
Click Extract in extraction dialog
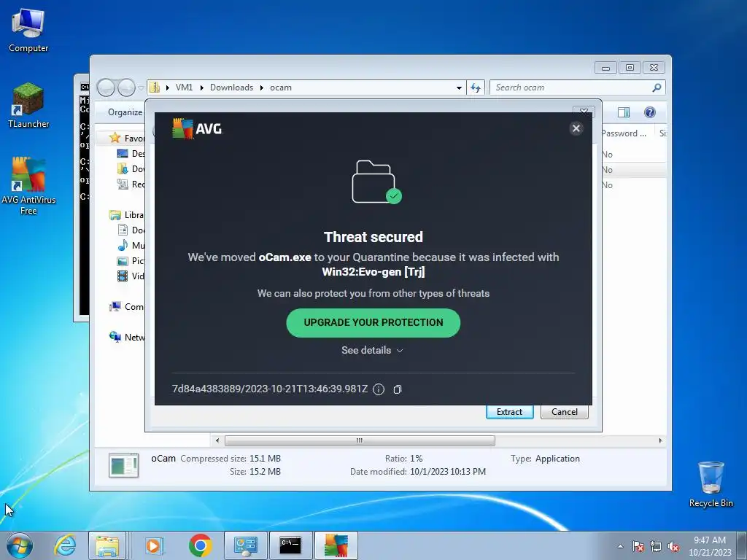pyautogui.click(x=509, y=412)
